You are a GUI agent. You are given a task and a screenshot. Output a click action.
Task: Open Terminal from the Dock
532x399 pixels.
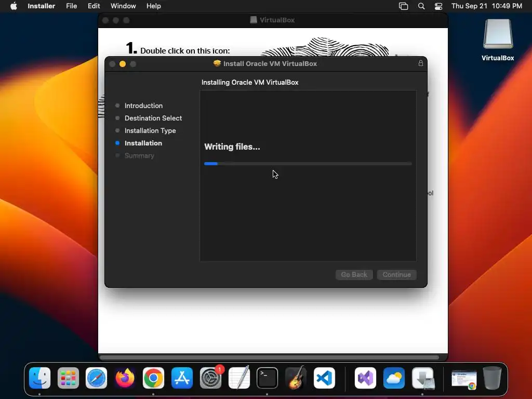click(268, 378)
